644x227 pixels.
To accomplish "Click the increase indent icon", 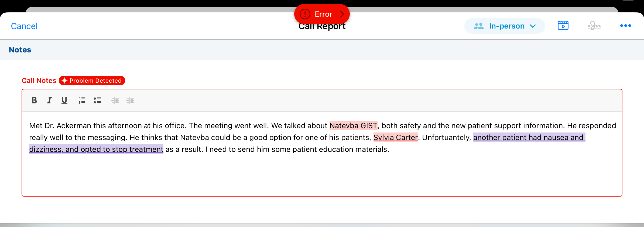I will click(x=130, y=100).
